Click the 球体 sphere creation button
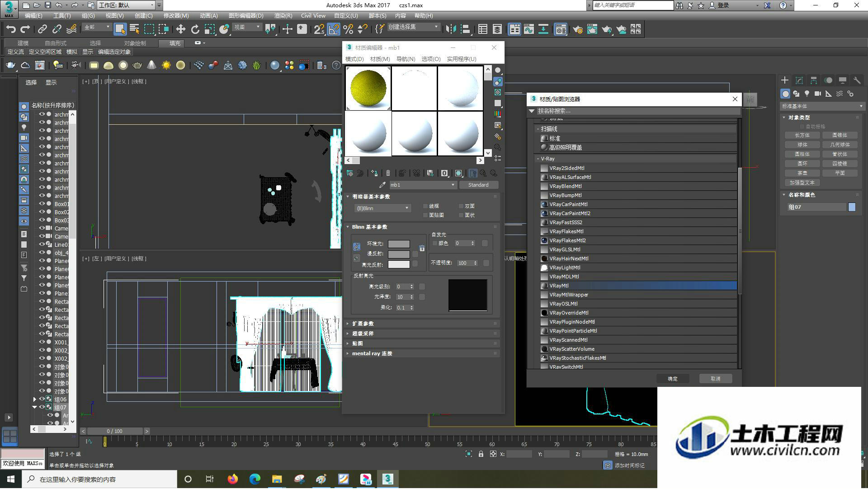 click(802, 145)
